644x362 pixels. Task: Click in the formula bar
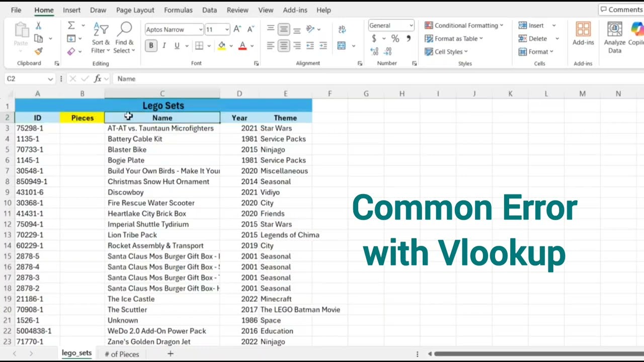(377, 79)
